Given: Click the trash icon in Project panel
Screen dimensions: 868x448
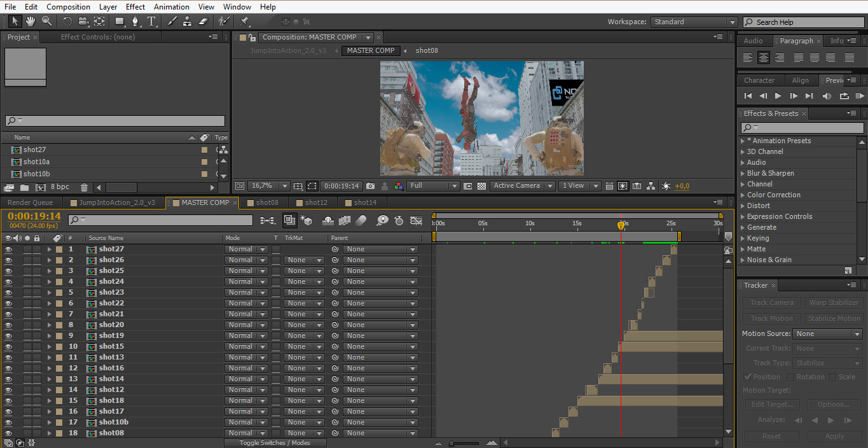Looking at the screenshot, I should 84,188.
